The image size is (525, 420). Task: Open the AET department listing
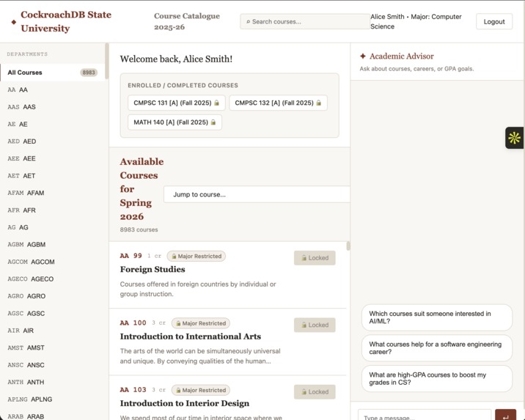pos(53,176)
